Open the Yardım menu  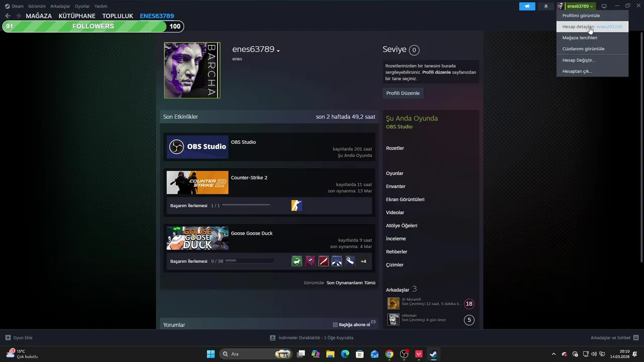point(101,6)
